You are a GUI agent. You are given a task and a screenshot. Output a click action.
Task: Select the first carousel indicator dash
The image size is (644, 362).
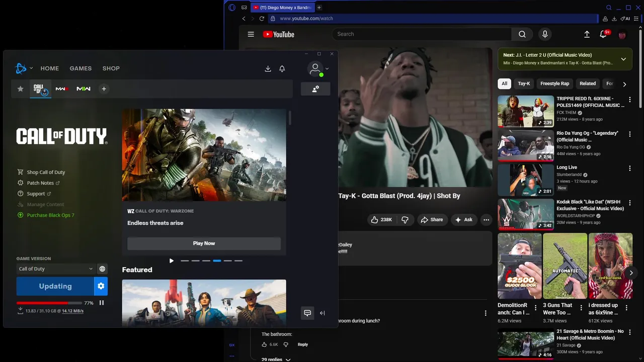(185, 261)
